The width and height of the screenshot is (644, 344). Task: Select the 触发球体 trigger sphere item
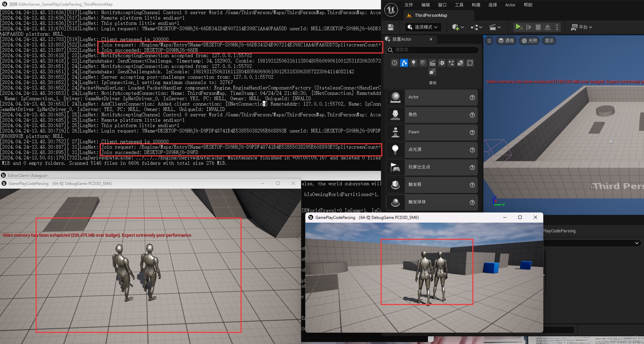click(432, 202)
